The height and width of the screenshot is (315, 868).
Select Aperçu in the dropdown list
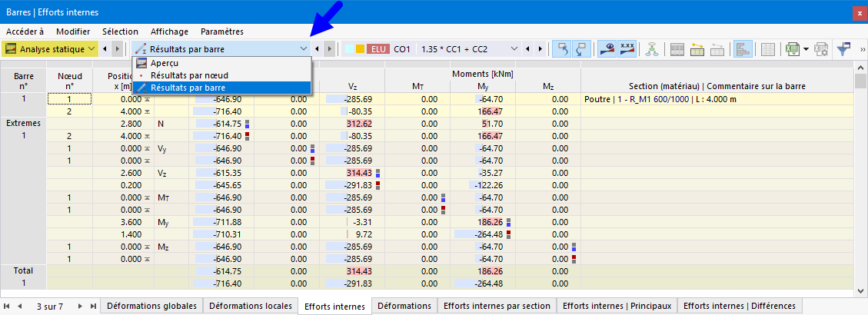click(x=221, y=63)
